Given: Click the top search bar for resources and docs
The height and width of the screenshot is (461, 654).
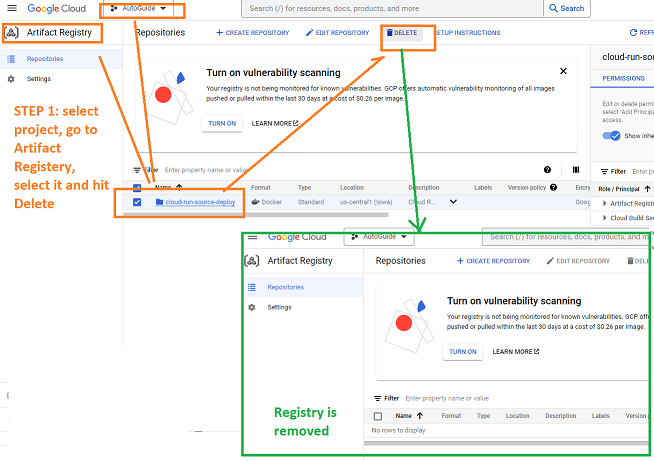Looking at the screenshot, I should click(390, 8).
